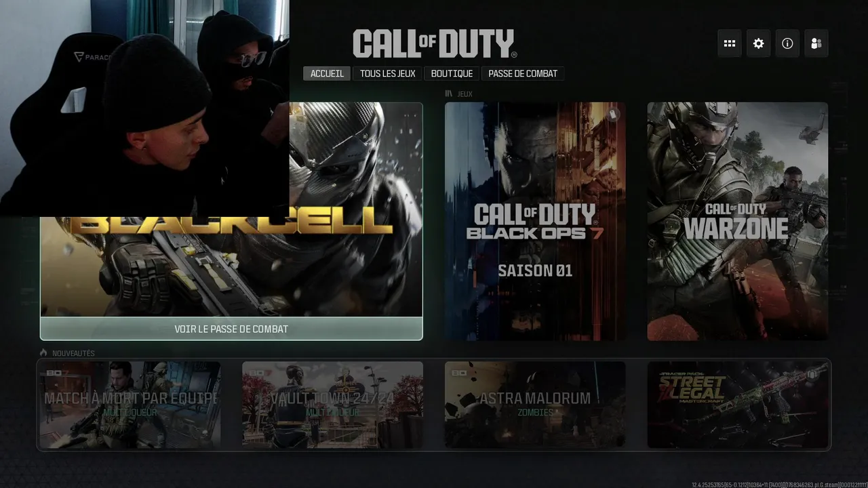Launch Call of Duty Warzone card
The width and height of the screenshot is (868, 488).
(737, 221)
